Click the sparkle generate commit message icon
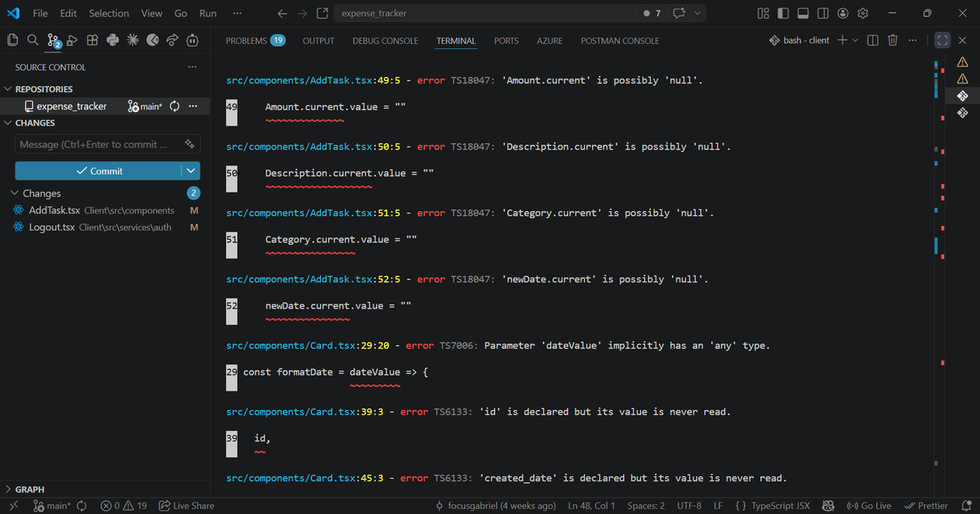 pos(189,144)
